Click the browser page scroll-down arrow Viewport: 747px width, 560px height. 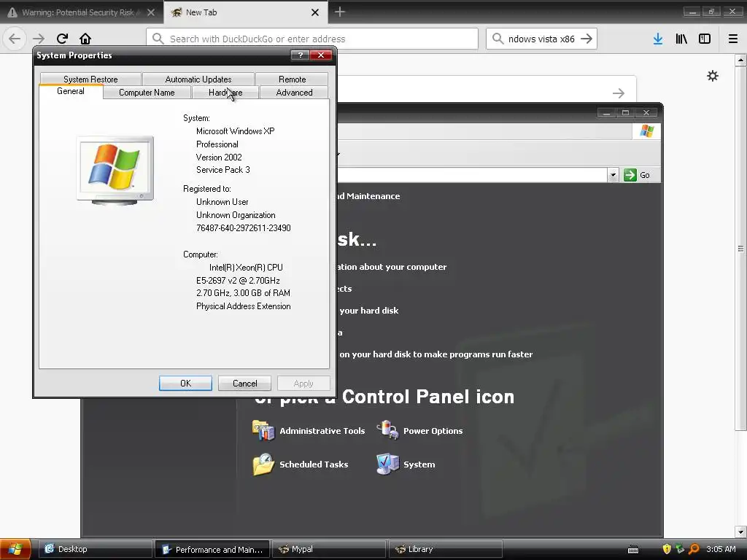pyautogui.click(x=740, y=532)
